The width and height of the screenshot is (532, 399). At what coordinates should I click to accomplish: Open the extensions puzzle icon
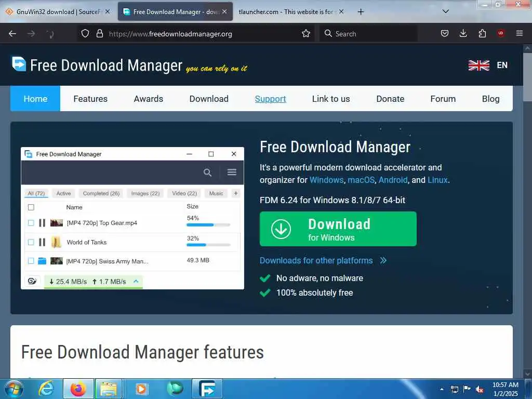tap(482, 33)
